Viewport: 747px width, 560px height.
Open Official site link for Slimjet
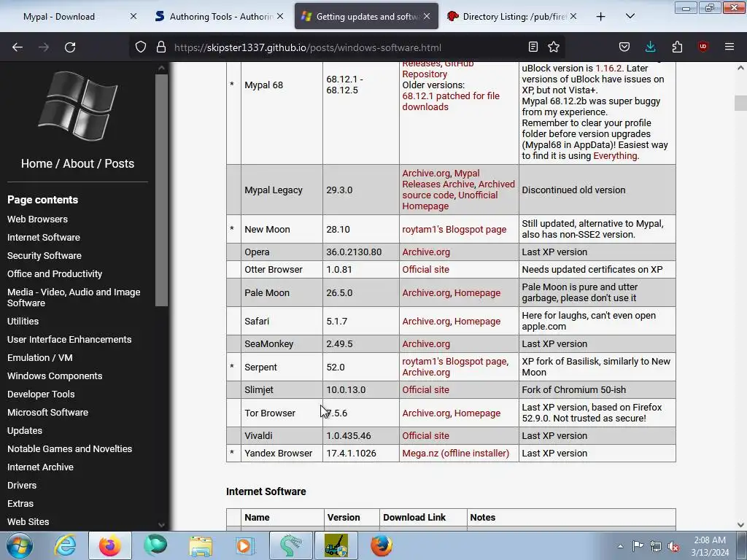(x=425, y=389)
